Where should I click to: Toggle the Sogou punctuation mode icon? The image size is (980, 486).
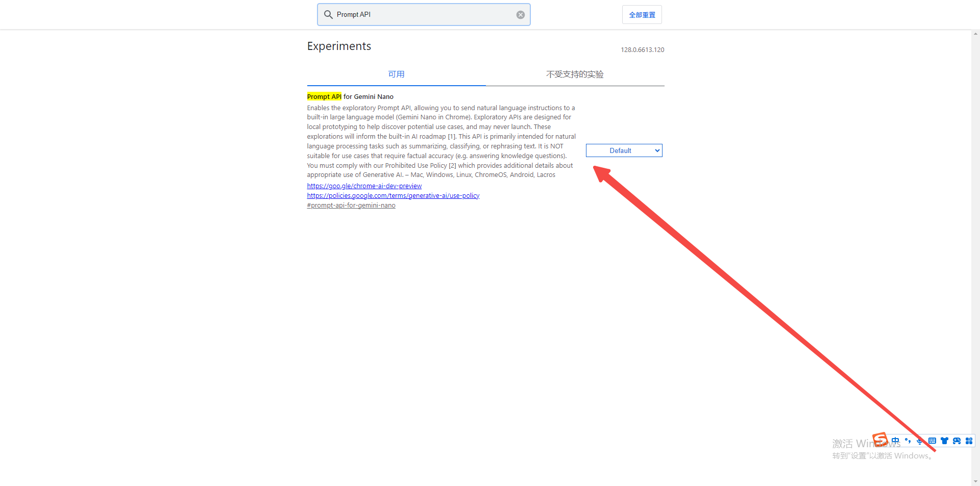(908, 441)
